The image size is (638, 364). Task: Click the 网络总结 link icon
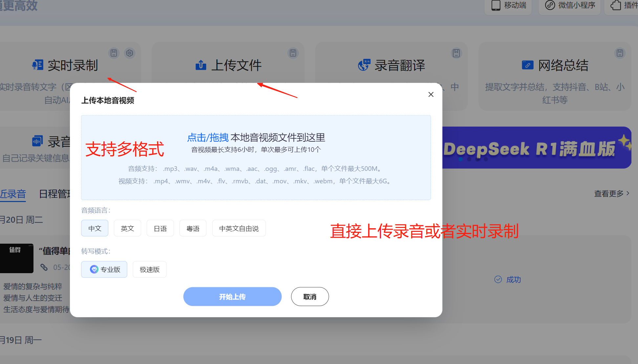(527, 65)
